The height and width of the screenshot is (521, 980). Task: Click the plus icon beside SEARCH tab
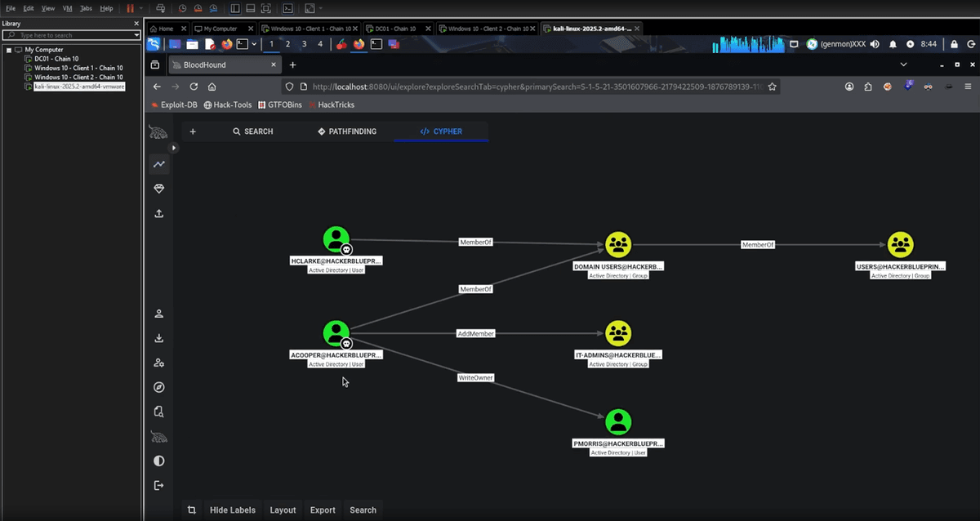click(193, 131)
